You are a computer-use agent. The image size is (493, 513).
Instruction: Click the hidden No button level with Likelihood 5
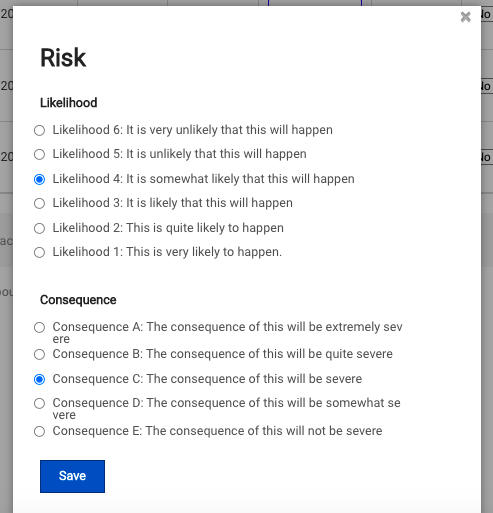pos(487,157)
